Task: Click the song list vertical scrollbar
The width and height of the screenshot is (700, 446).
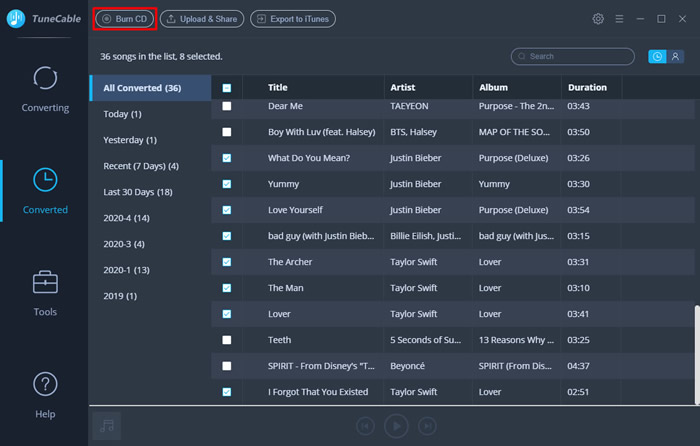Action: (697, 355)
